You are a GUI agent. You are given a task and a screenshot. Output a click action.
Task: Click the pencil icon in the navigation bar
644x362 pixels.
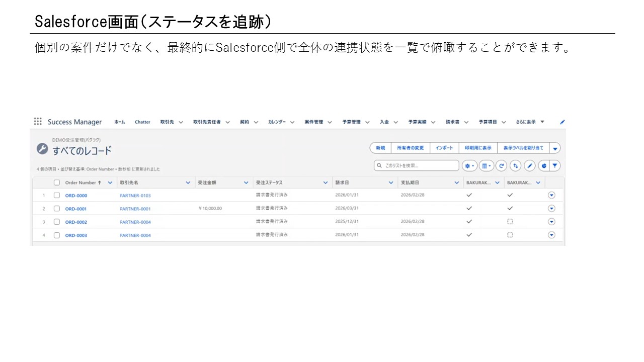pos(562,122)
